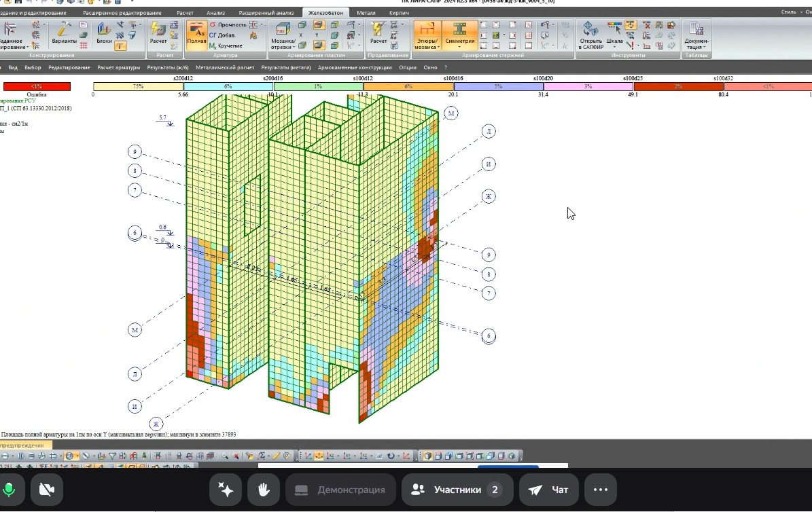Image resolution: width=812 pixels, height=512 pixels.
Task: Open the Результаты (ж/б) menu
Action: tap(168, 68)
